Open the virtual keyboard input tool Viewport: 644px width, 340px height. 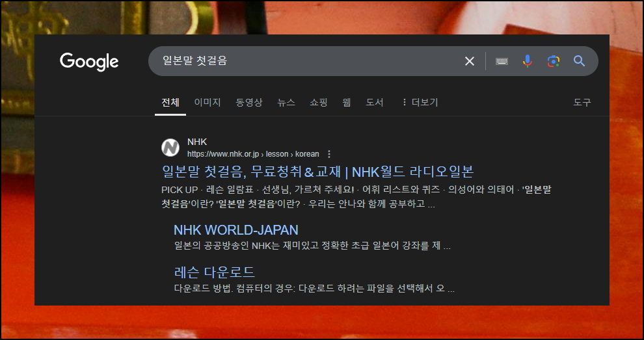coord(502,61)
